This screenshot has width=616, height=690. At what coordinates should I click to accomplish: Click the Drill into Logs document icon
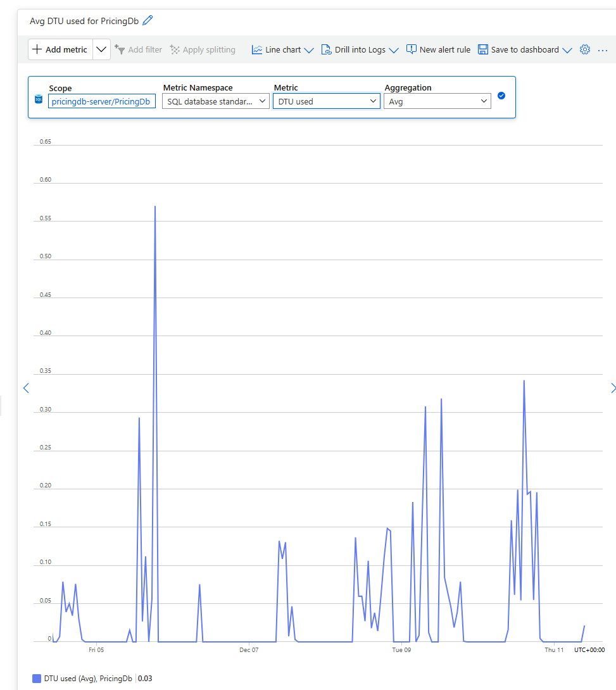327,49
